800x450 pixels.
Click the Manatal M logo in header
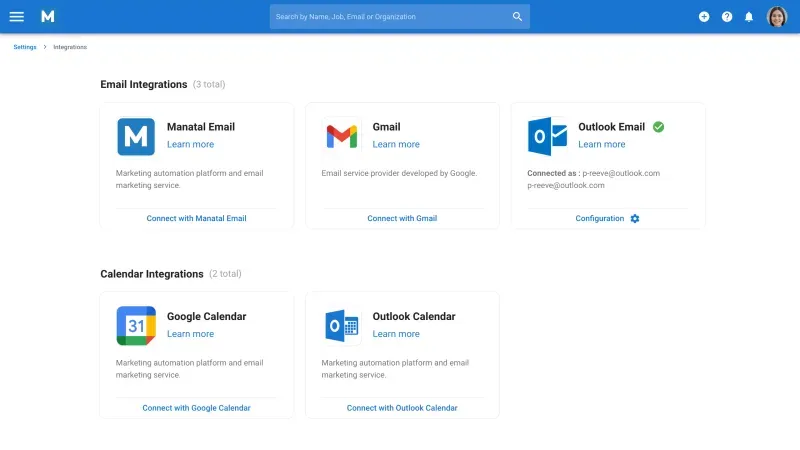[x=48, y=16]
